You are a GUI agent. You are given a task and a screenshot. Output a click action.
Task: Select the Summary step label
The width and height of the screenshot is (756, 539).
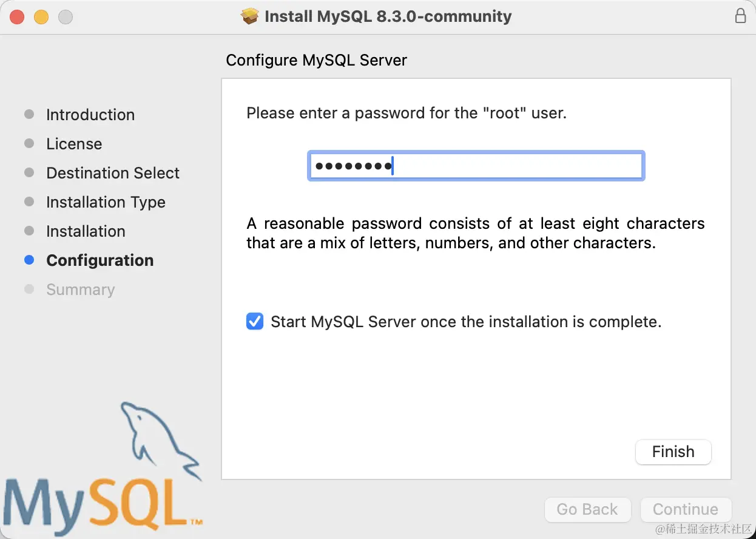[x=81, y=290]
